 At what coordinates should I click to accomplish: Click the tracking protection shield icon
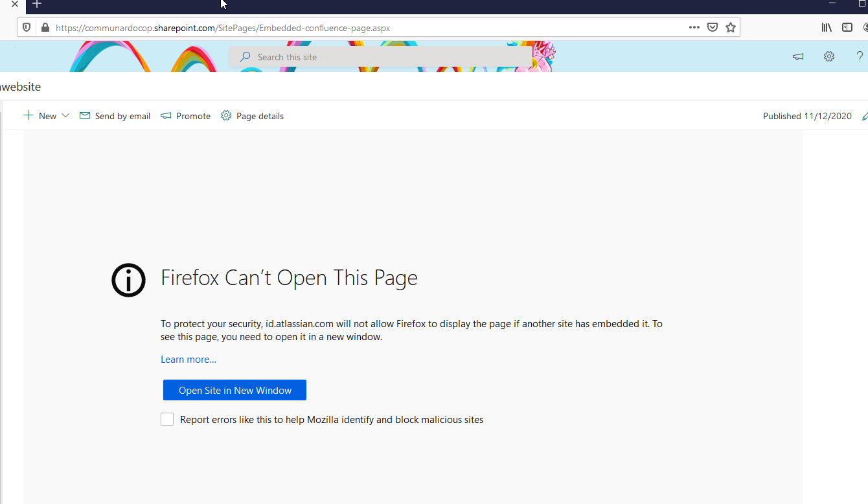pyautogui.click(x=27, y=28)
